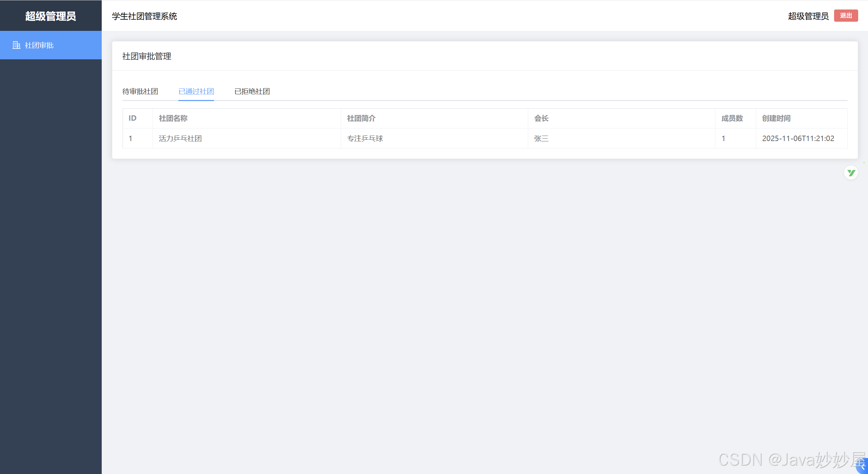Click the 学生社团管理系统 header title
Screen dimensions: 868x474
point(144,16)
